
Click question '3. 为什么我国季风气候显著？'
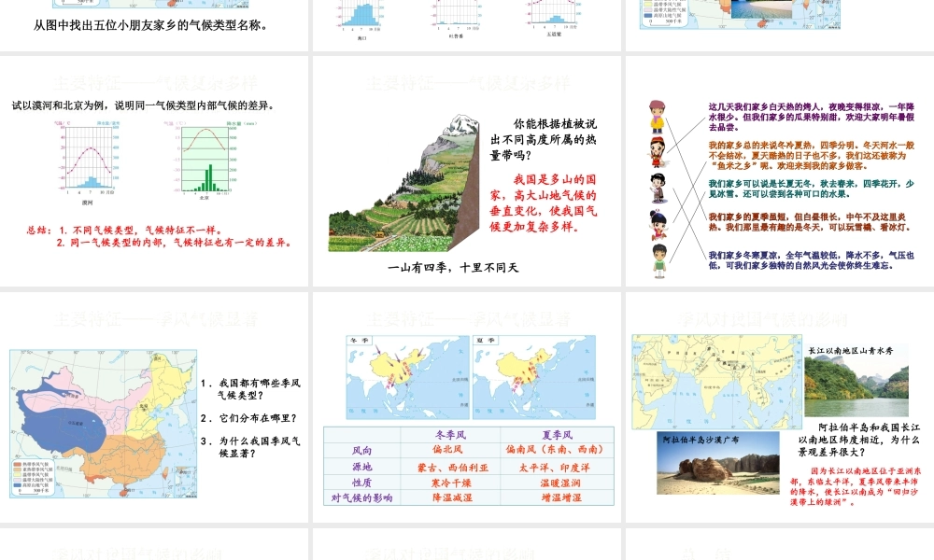tap(250, 447)
